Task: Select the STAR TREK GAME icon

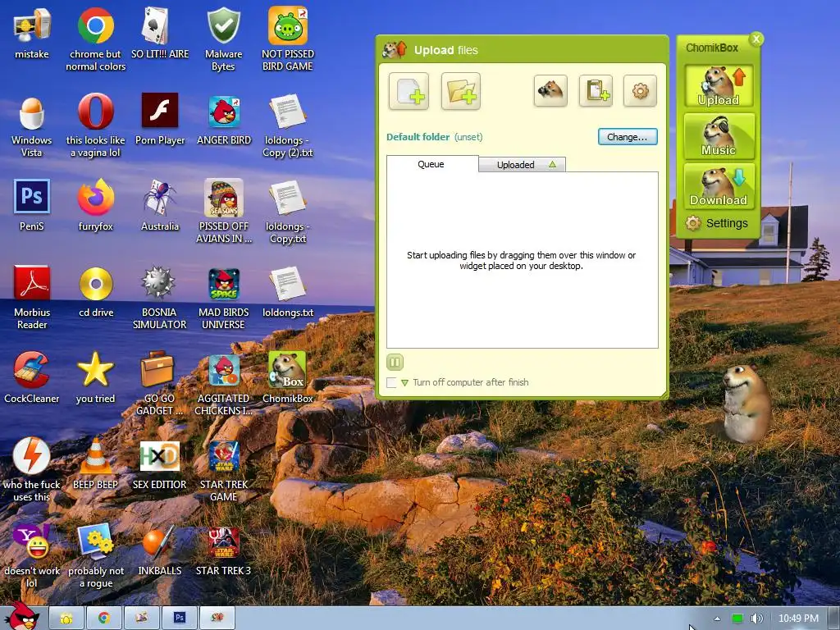Action: click(223, 470)
